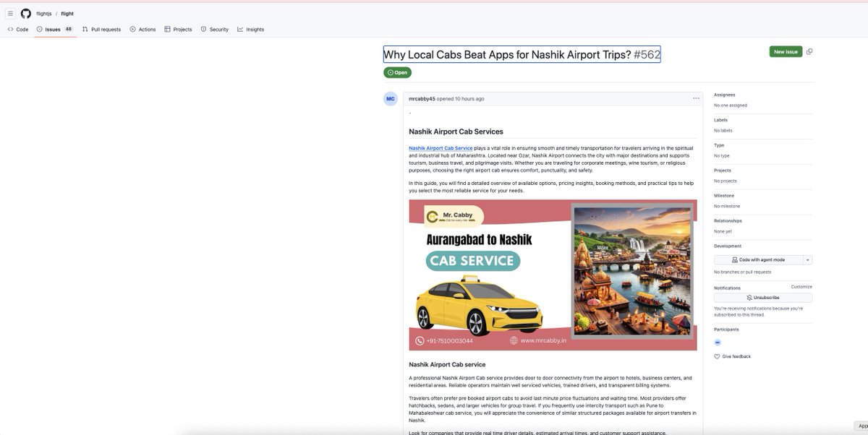The height and width of the screenshot is (435, 868).
Task: Edit the Labels section
Action: pyautogui.click(x=721, y=120)
